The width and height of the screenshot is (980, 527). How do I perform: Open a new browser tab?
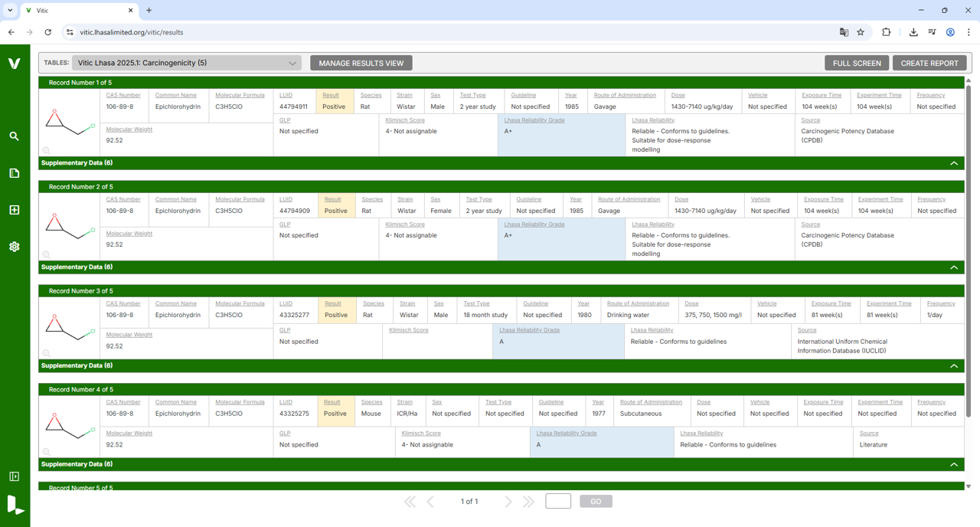pos(149,11)
